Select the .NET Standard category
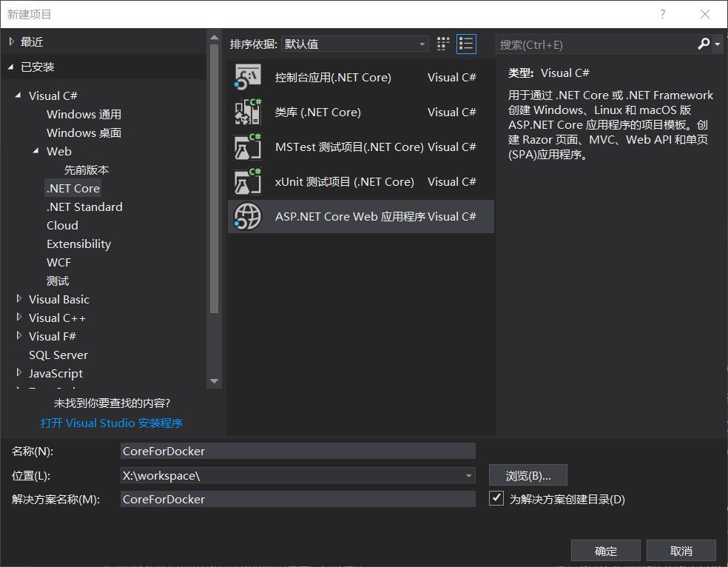 pos(84,207)
